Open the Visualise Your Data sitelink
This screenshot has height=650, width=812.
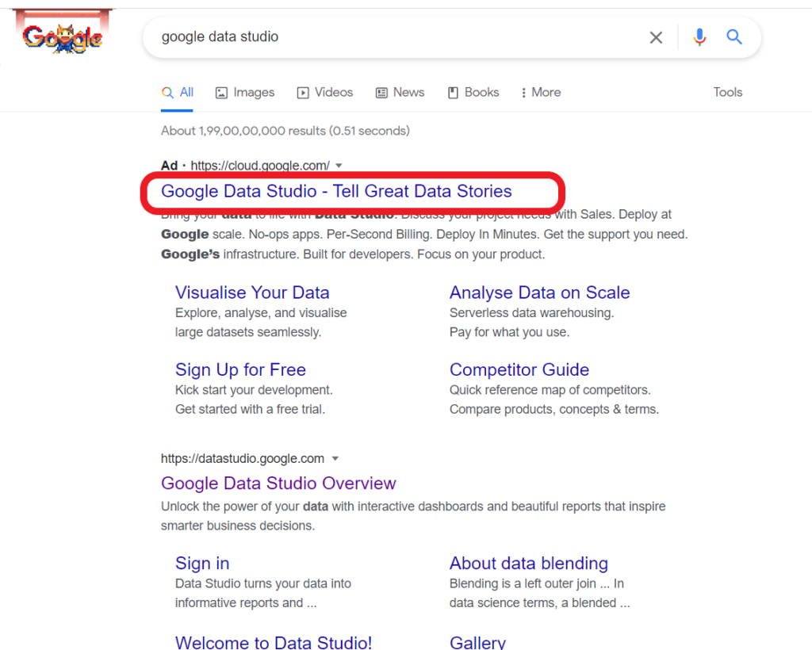coord(252,292)
